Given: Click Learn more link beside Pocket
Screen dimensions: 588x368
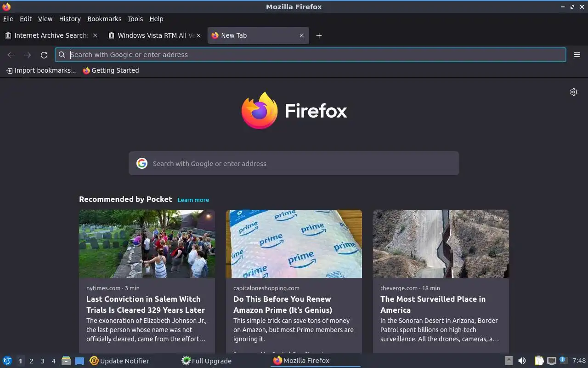Looking at the screenshot, I should [x=193, y=200].
